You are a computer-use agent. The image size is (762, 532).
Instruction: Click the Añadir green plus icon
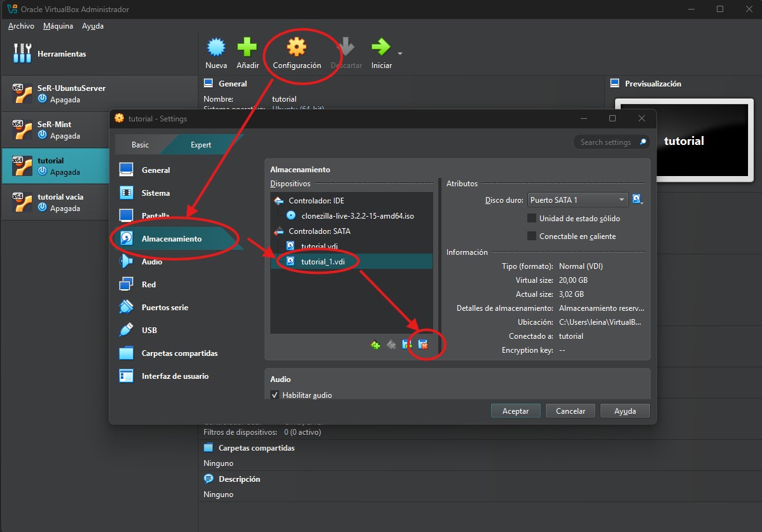click(247, 47)
